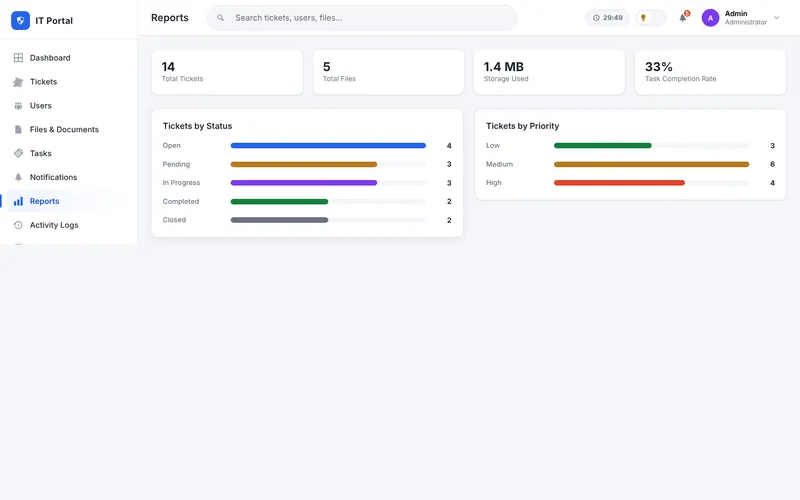Image resolution: width=800 pixels, height=500 pixels.
Task: Click the count 6 beside Medium
Action: click(772, 164)
